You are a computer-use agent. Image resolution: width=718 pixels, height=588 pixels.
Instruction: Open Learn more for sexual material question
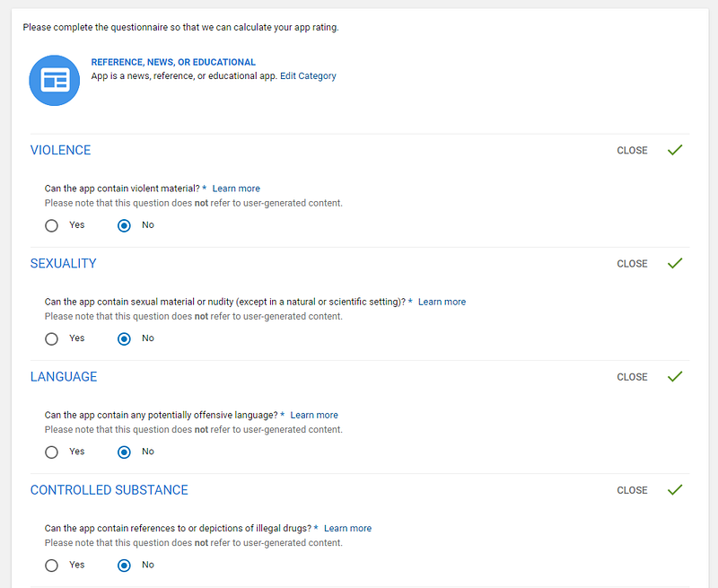[x=442, y=301]
